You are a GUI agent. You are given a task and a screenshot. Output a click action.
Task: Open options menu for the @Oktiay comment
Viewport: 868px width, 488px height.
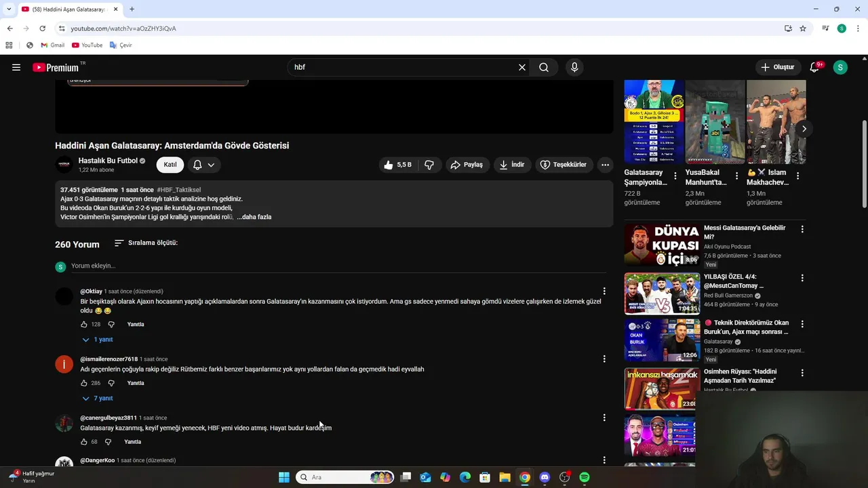point(604,291)
